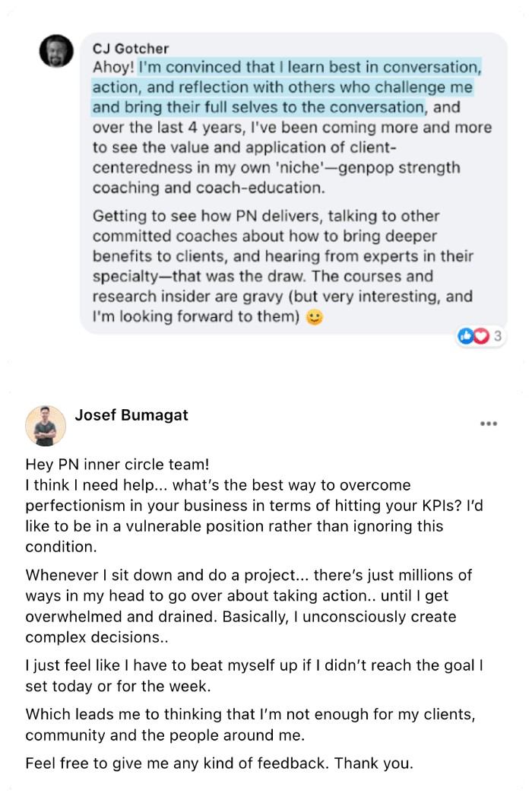Viewport: 532px width, 800px height.
Task: Click the highlighted sentence beginning "I'm convinced"
Action: 286,87
